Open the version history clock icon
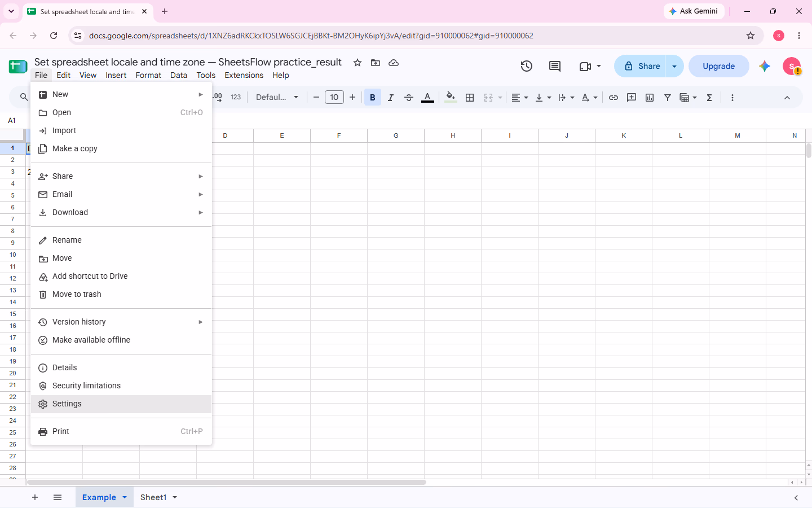Screen dimensions: 812x508 (x=527, y=66)
